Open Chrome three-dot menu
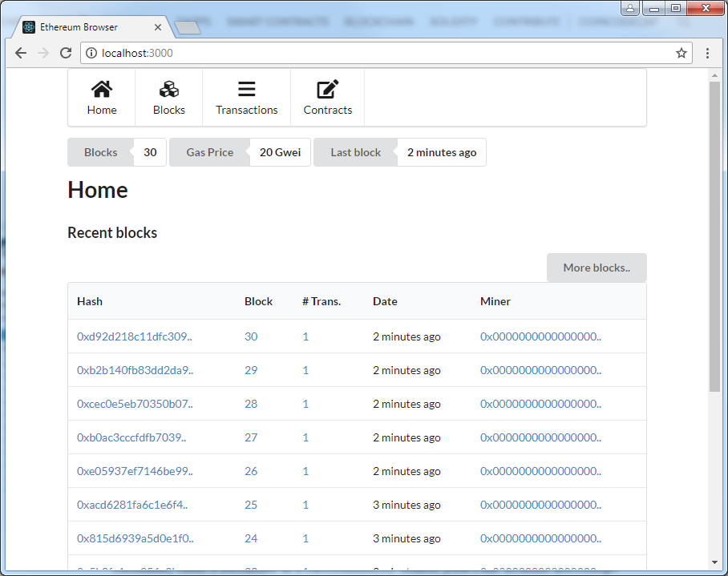 point(707,53)
